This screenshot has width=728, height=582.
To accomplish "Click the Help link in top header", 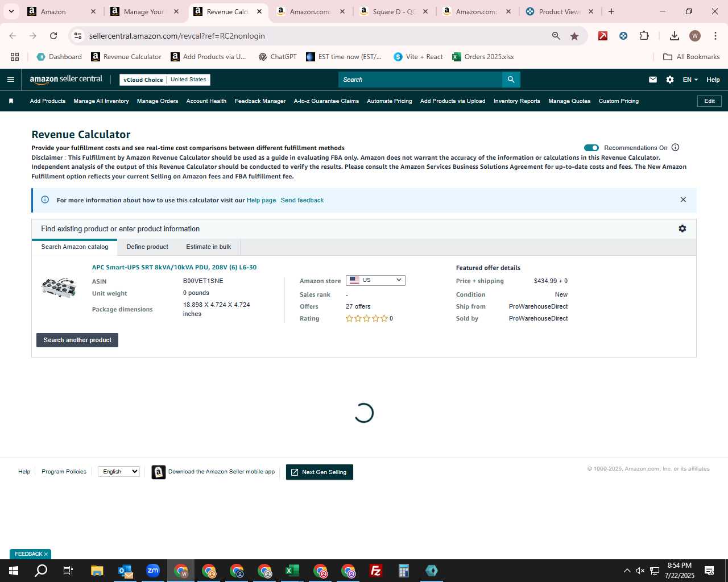I will (713, 80).
